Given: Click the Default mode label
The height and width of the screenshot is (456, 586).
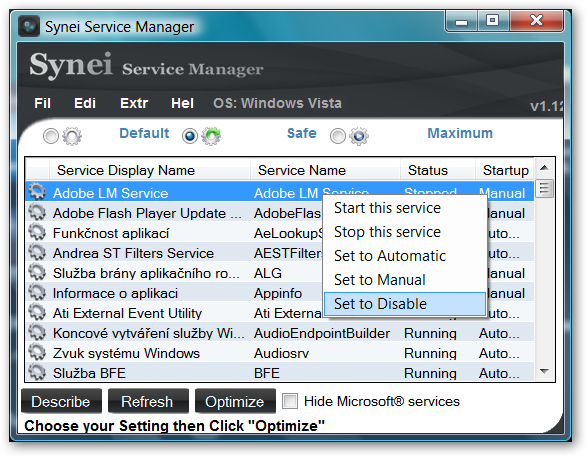Looking at the screenshot, I should pyautogui.click(x=144, y=133).
